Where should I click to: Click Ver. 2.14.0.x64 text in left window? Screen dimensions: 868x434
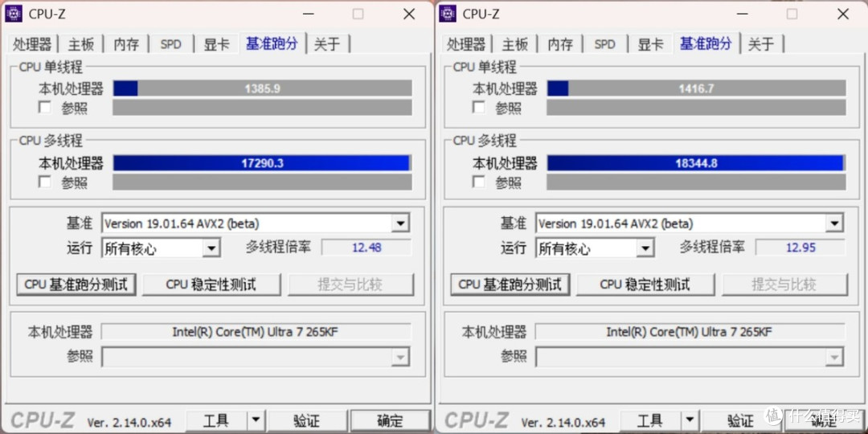(x=129, y=423)
